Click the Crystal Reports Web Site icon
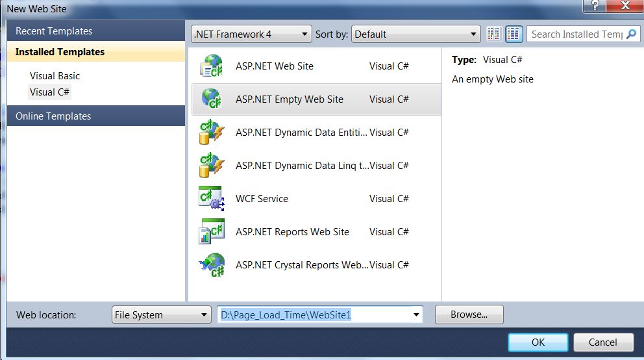Screen dimensions: 644x360 [x=212, y=264]
